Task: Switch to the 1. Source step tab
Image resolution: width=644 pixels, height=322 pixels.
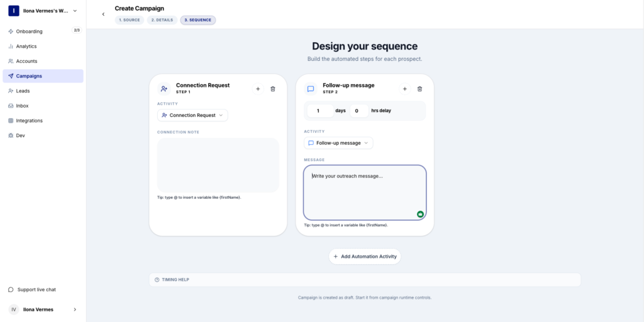Action: [x=129, y=20]
